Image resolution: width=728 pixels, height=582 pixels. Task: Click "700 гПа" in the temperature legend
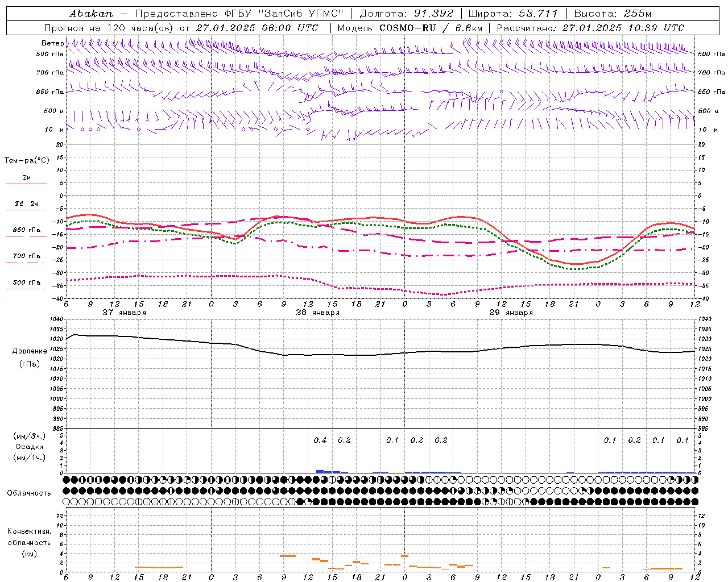pyautogui.click(x=27, y=256)
